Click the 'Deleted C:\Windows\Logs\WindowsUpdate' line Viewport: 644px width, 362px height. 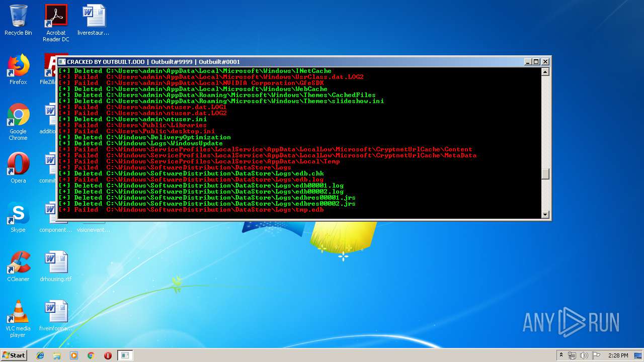tap(140, 143)
